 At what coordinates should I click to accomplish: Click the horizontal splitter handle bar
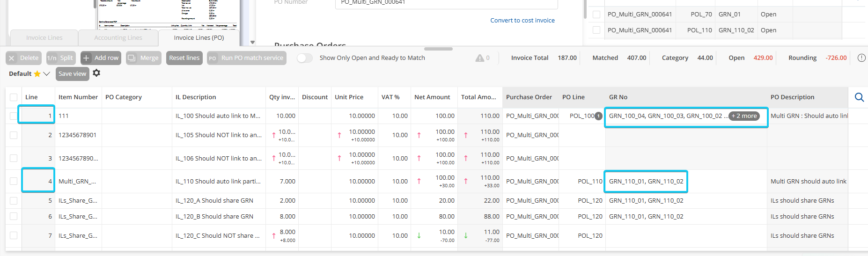point(438,49)
